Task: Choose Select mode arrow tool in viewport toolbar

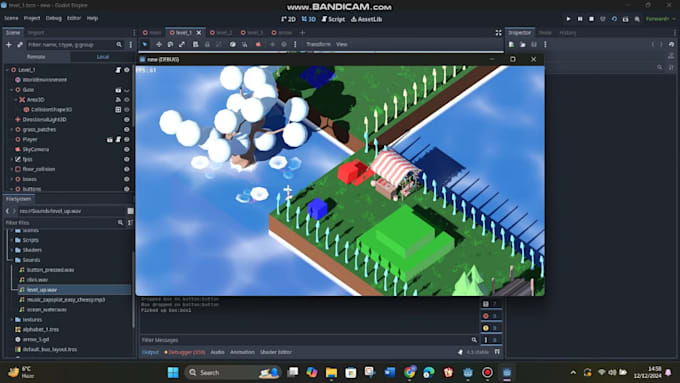Action: coord(145,44)
